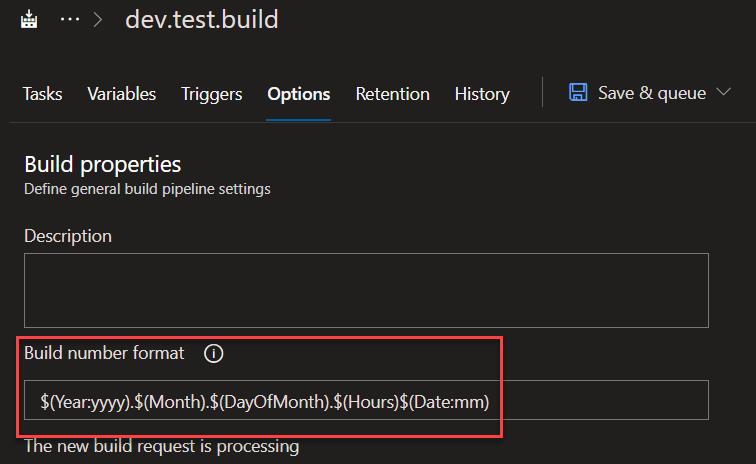Click the floppy disk save icon
This screenshot has height=464, width=756.
pyautogui.click(x=578, y=93)
